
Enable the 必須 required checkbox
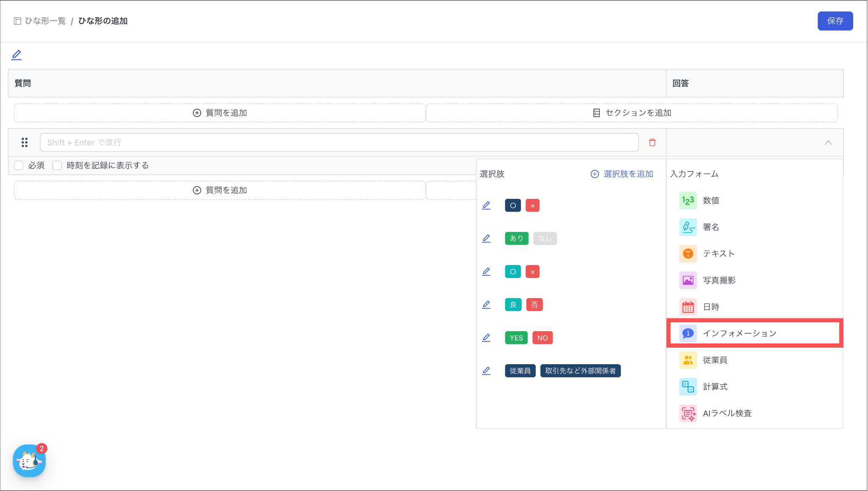pos(19,165)
